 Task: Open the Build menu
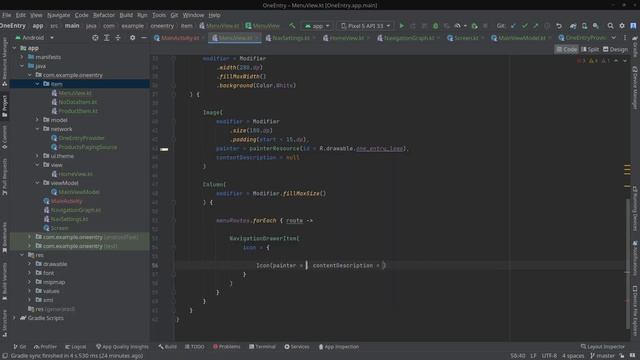[x=126, y=15]
